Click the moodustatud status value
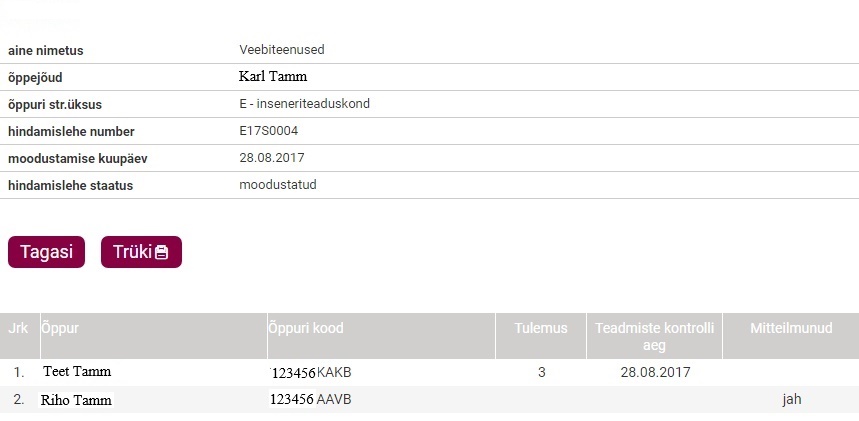This screenshot has width=859, height=421. [x=278, y=185]
